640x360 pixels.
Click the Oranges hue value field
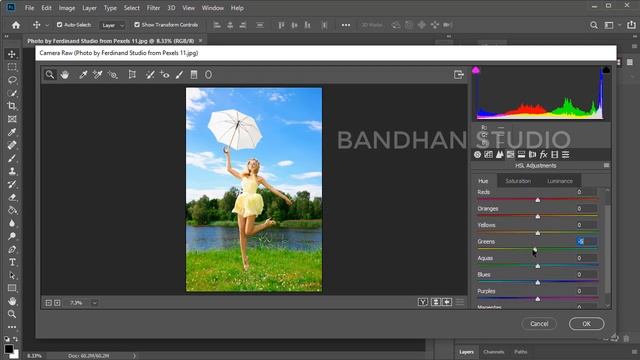pos(587,209)
